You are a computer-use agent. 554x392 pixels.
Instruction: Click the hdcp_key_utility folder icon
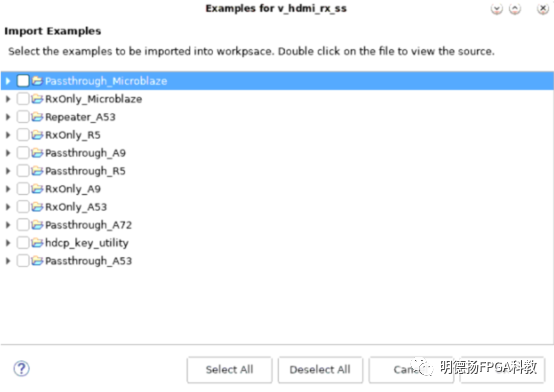pyautogui.click(x=37, y=243)
